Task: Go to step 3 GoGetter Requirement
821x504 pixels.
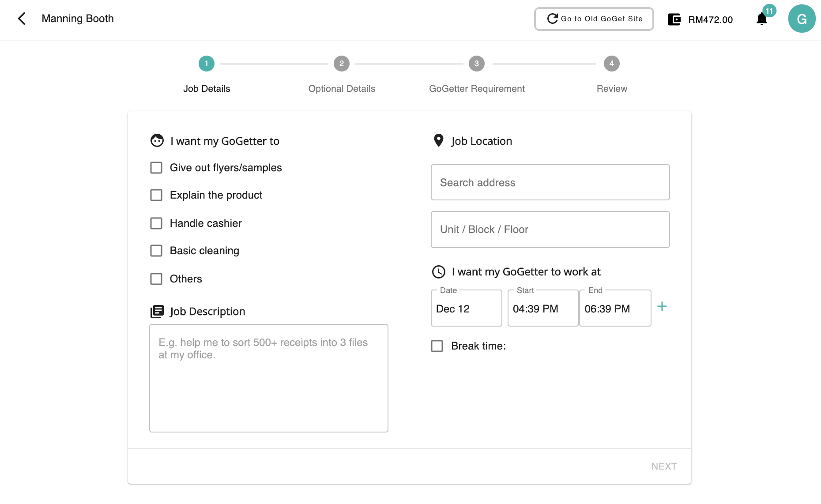Action: tap(476, 64)
